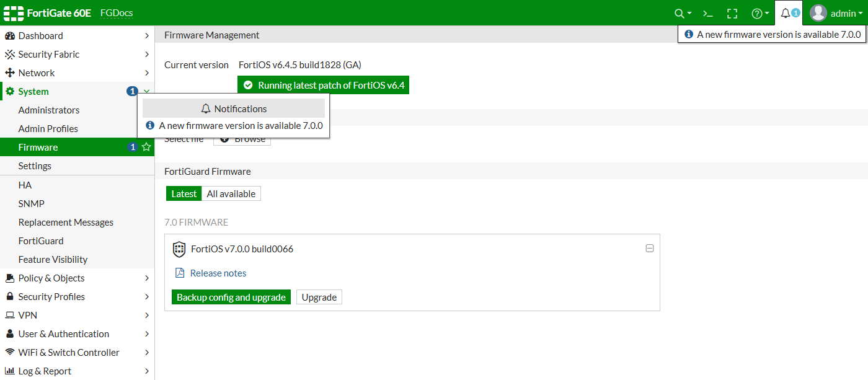
Task: Click the Network arrows icon
Action: (10, 73)
